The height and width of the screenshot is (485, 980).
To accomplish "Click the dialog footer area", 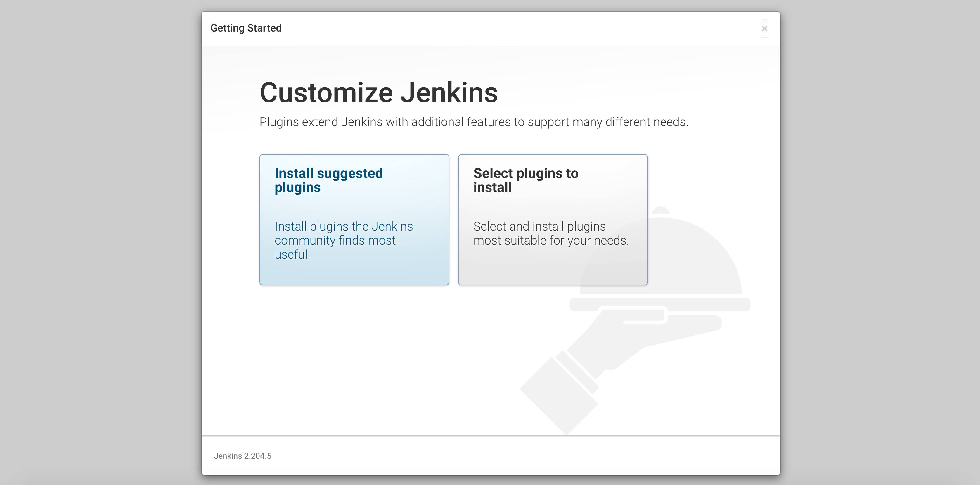I will tap(491, 456).
